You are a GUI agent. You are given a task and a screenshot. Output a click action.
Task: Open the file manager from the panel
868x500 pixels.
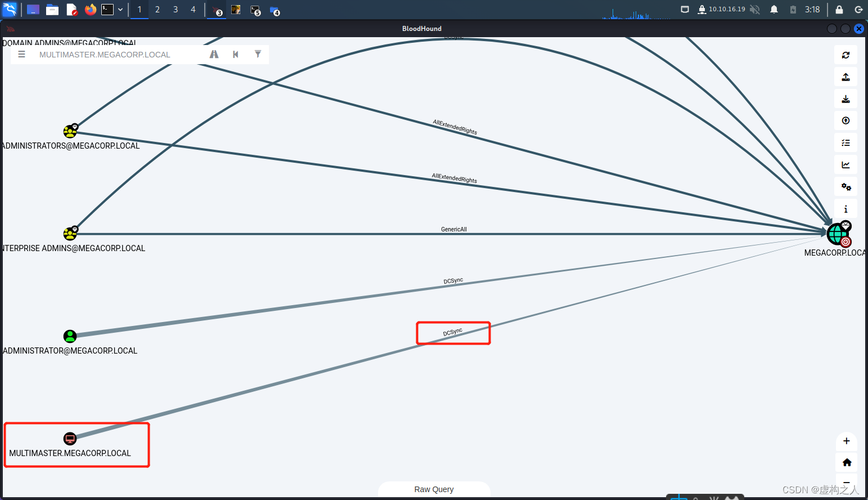52,10
